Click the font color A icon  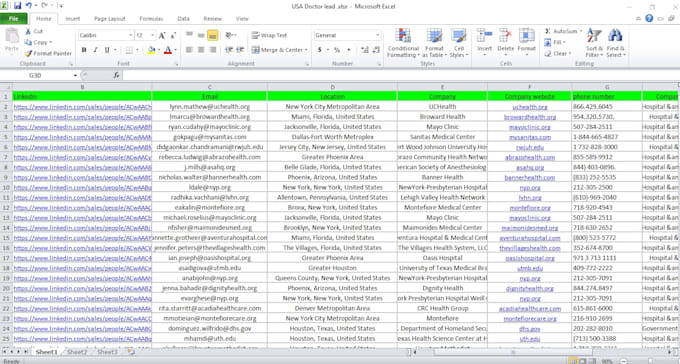click(168, 50)
